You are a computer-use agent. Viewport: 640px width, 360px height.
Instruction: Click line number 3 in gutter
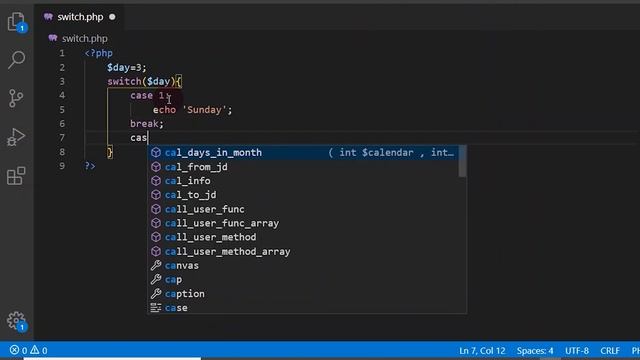point(62,81)
